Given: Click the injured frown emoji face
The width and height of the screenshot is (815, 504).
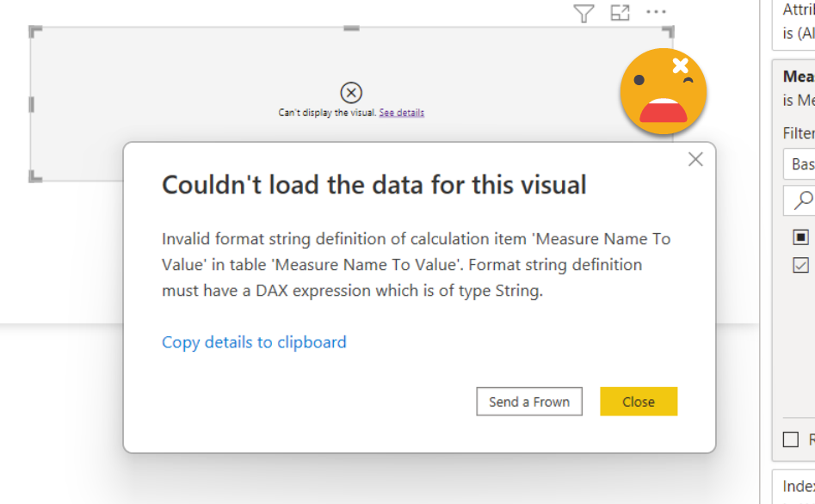Looking at the screenshot, I should (x=663, y=91).
